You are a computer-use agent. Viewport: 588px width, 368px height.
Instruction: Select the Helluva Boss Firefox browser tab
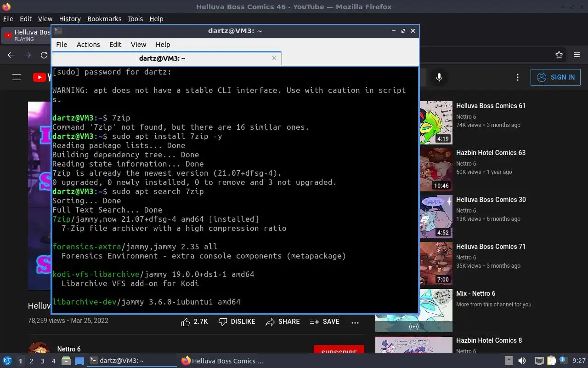[x=26, y=35]
